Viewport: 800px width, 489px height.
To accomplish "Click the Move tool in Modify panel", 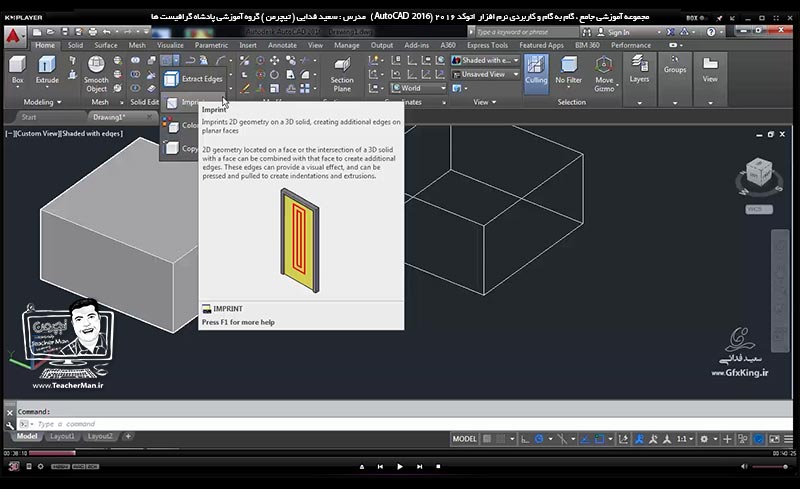I will coord(274,60).
